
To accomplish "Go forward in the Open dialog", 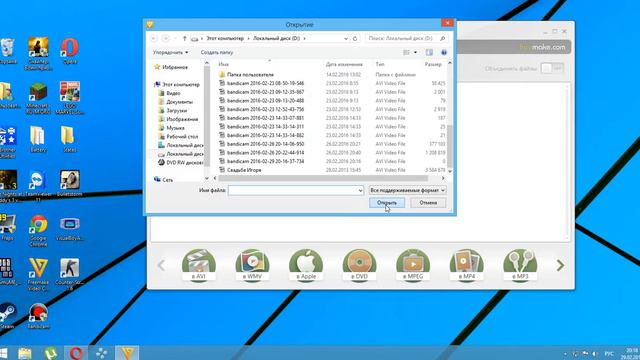I will pyautogui.click(x=166, y=38).
